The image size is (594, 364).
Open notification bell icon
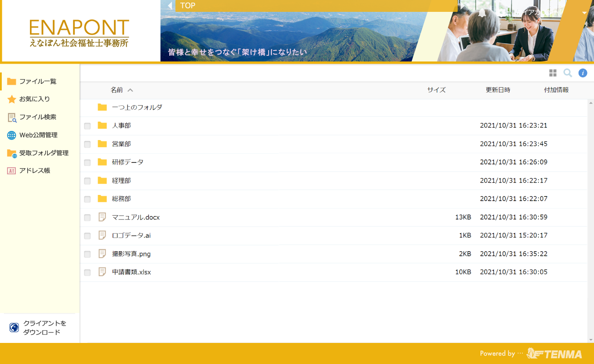[482, 13]
